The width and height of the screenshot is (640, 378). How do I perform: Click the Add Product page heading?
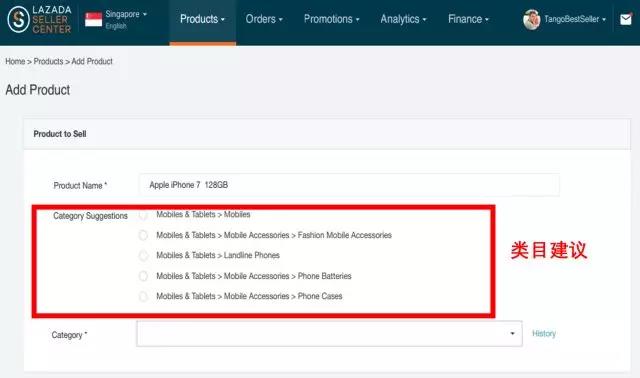[38, 90]
